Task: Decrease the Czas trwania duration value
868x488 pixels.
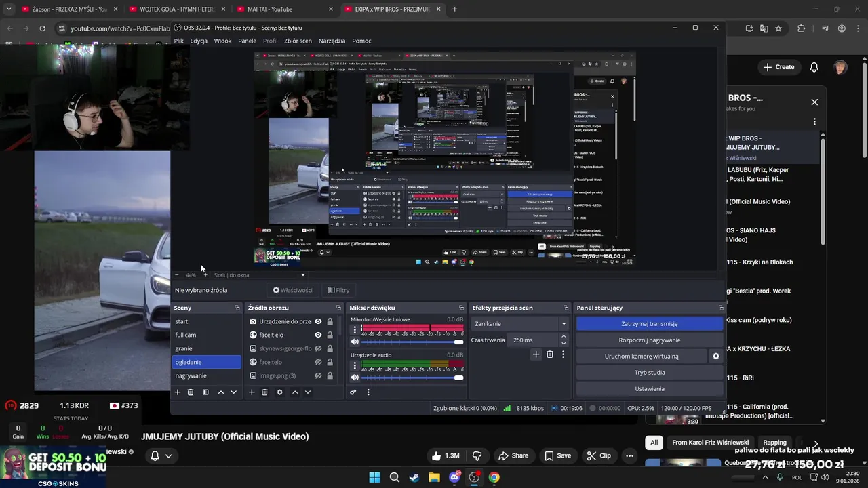Action: 563,344
